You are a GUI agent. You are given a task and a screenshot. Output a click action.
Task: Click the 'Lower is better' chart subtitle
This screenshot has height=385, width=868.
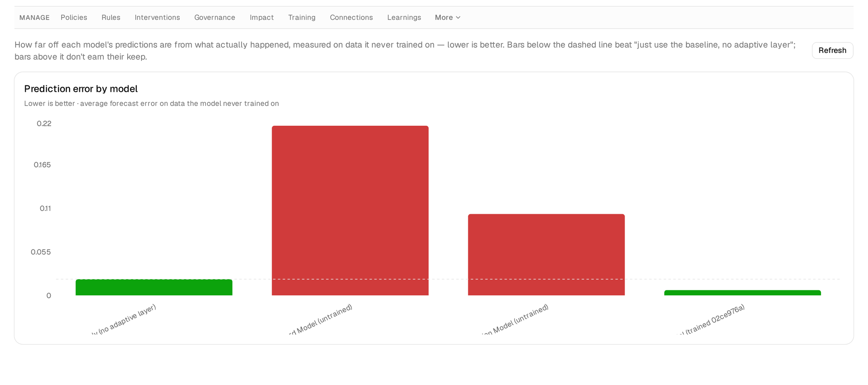151,104
